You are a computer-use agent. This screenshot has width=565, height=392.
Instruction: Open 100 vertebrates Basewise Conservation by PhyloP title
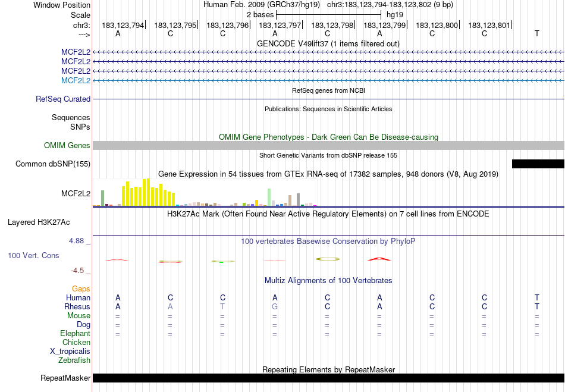tap(328, 241)
